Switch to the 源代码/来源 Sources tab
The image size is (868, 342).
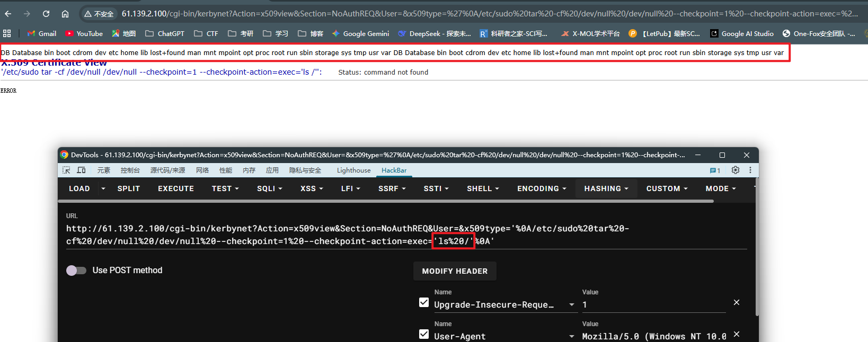coord(167,170)
